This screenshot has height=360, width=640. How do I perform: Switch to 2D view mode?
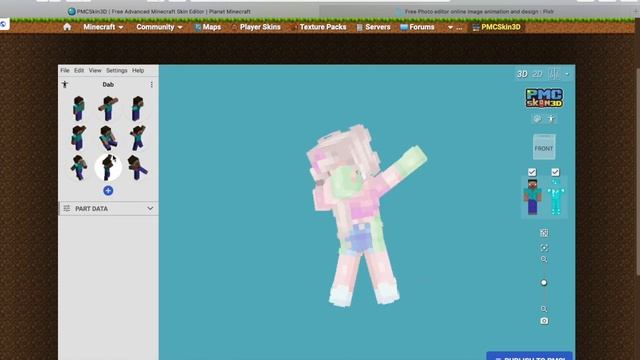pyautogui.click(x=538, y=74)
